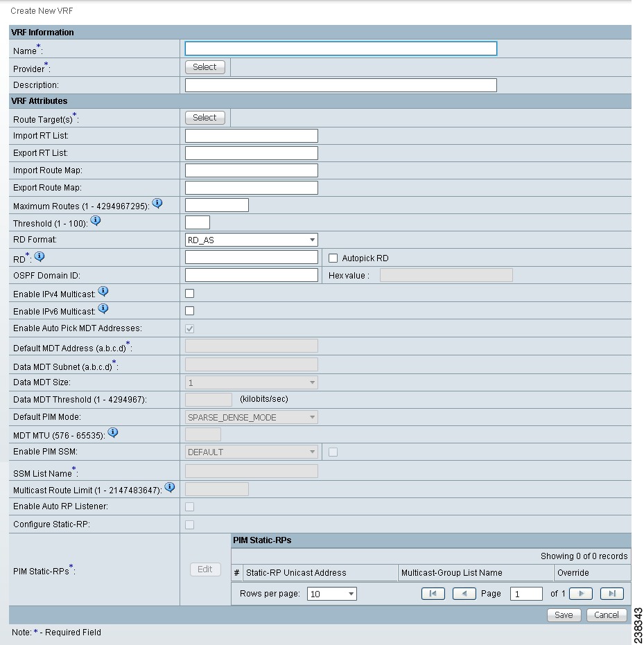Toggle Enable Auto RP Listener checkbox
Viewport: 644px width, 645px height.
tap(189, 507)
